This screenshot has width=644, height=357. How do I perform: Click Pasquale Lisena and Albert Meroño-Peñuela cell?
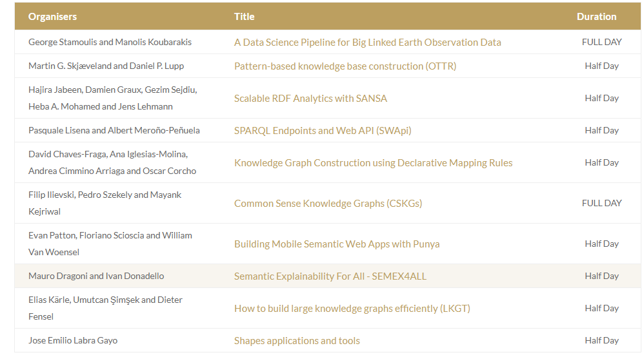point(114,131)
